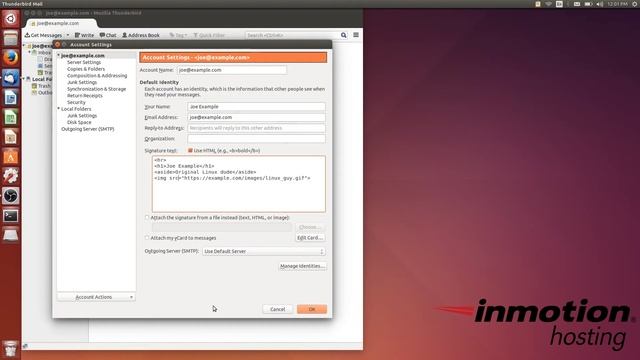Viewport: 640px width, 360px height.
Task: Click the clock in the top panel
Action: [x=617, y=4]
